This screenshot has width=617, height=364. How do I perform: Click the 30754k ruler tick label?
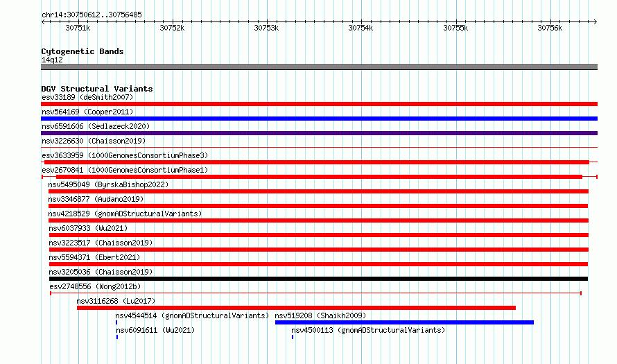tap(360, 28)
